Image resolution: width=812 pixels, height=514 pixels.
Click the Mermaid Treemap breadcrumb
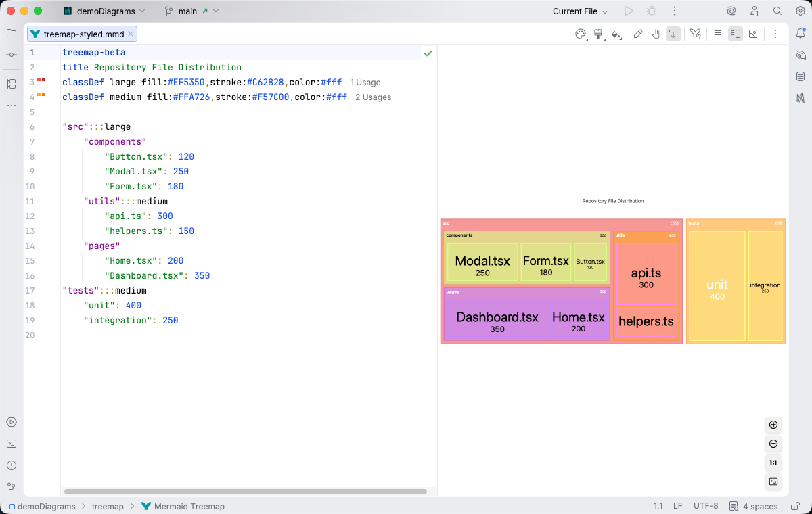183,506
